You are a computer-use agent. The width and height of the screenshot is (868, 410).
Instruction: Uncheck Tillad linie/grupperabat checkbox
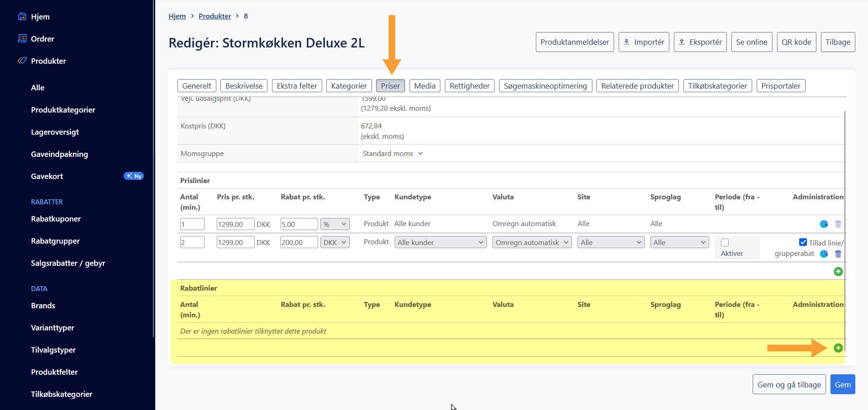tap(803, 242)
